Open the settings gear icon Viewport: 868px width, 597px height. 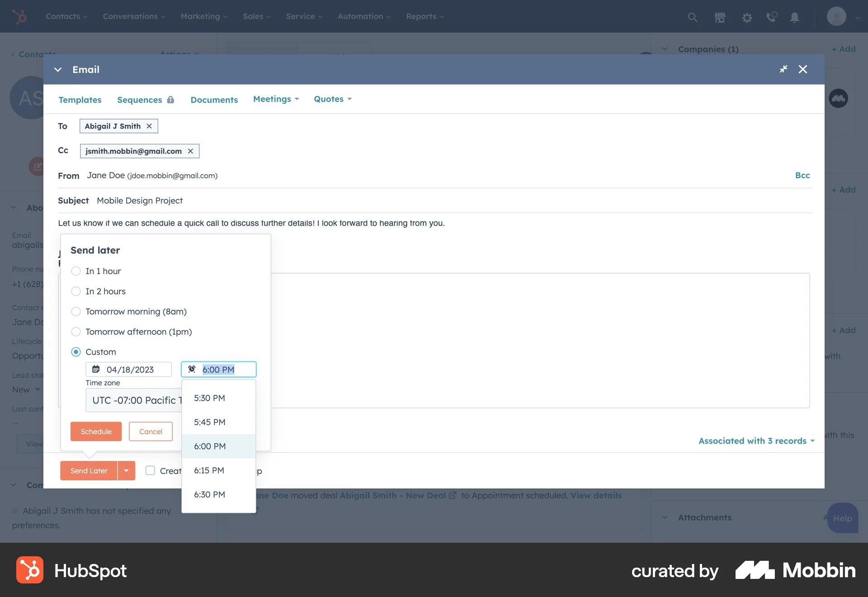point(747,17)
